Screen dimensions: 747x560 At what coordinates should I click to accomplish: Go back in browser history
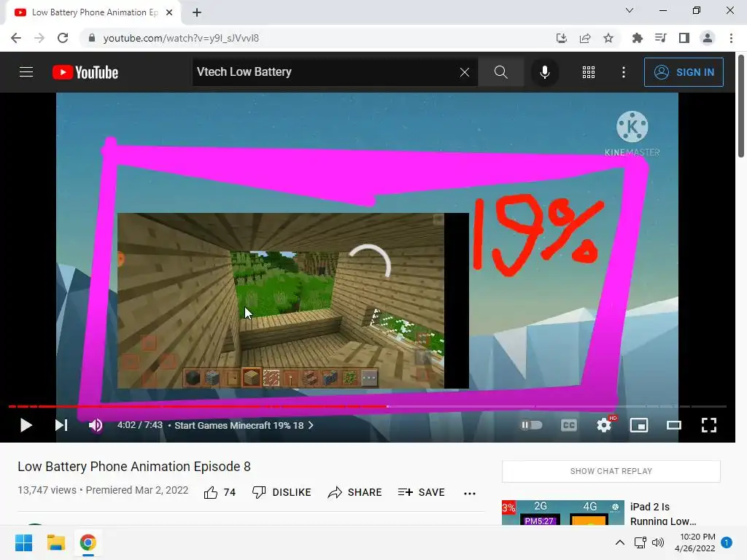coord(16,38)
